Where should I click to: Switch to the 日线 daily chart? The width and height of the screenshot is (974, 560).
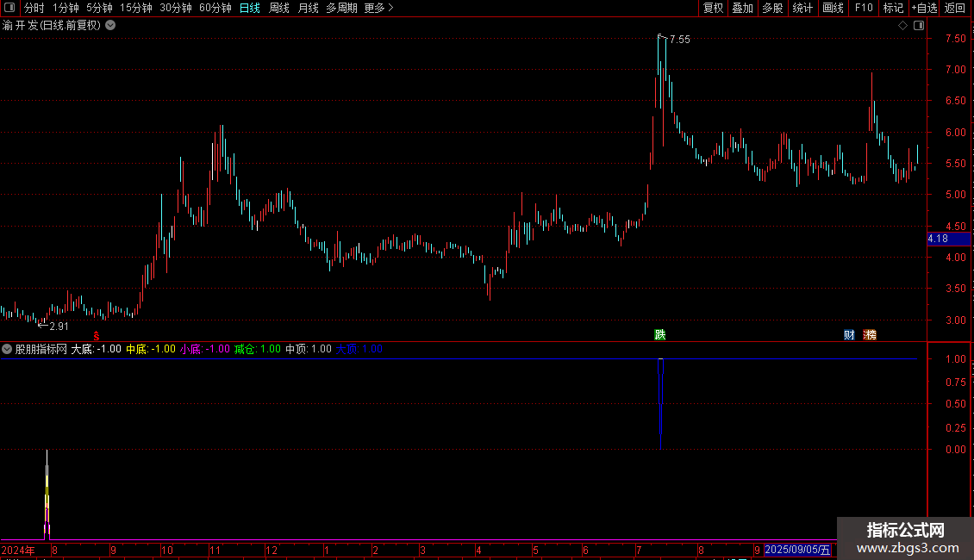pos(250,8)
